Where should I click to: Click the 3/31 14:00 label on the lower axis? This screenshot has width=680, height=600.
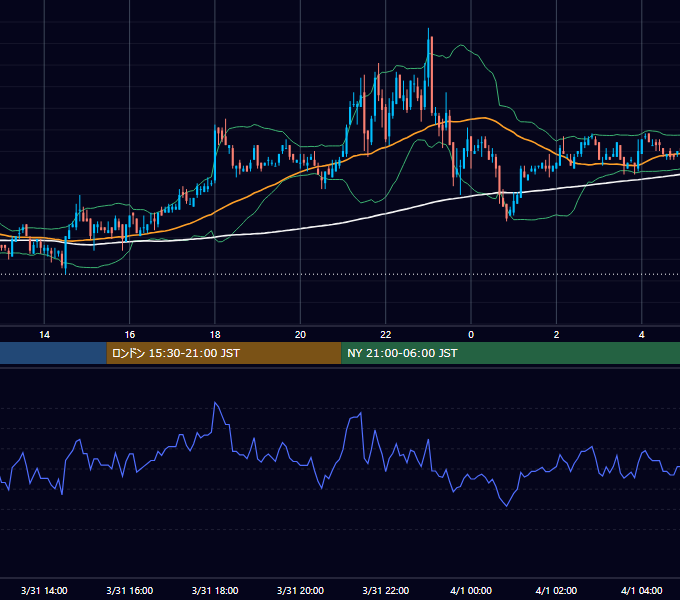[x=44, y=590]
